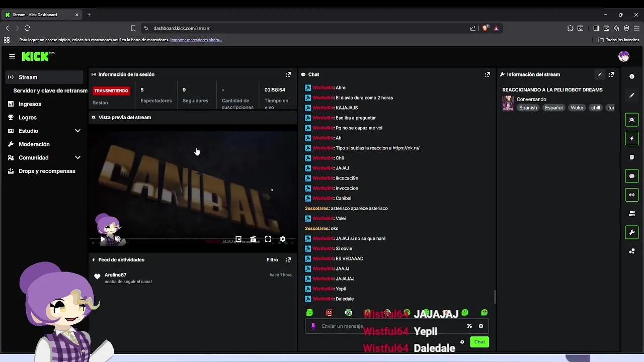The image size is (644, 362).
Task: Open Areline67 in activity feed
Action: (115, 275)
